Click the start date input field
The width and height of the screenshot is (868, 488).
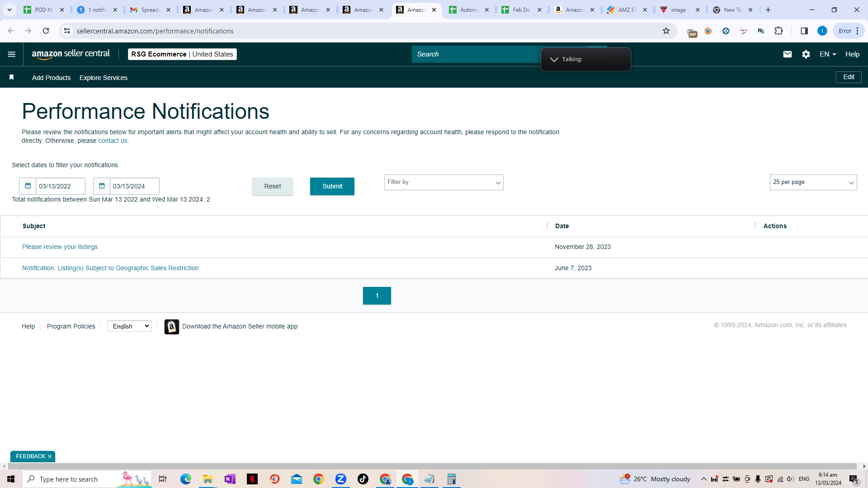click(x=60, y=186)
